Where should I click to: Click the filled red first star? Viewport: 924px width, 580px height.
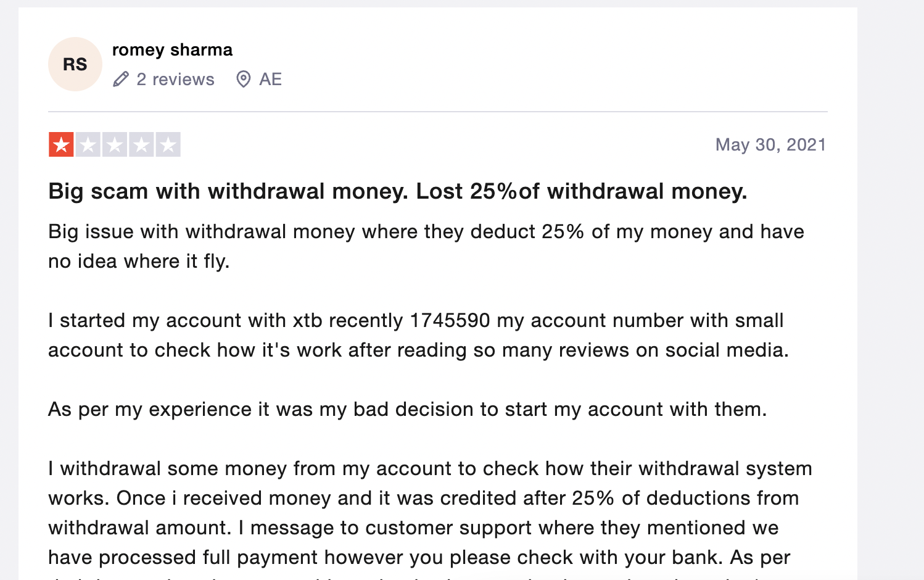click(x=61, y=145)
